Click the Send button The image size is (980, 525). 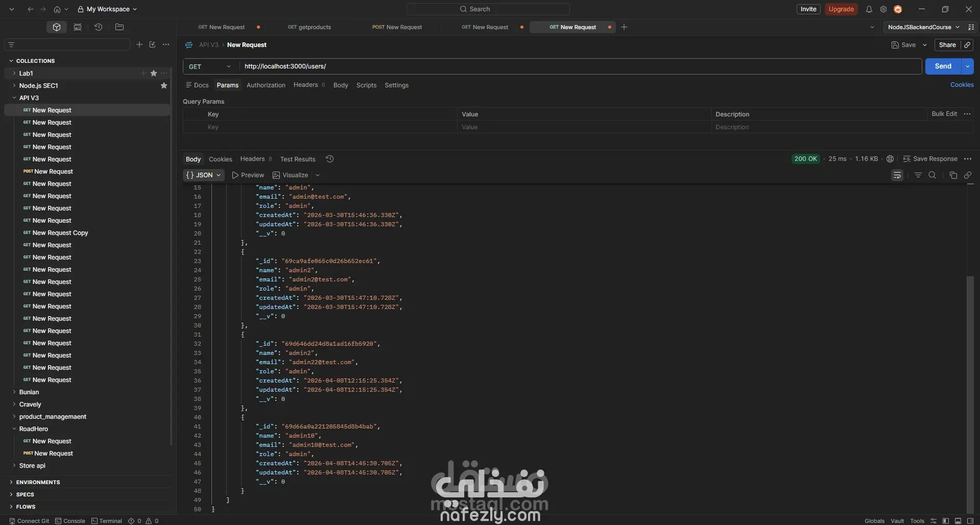943,66
